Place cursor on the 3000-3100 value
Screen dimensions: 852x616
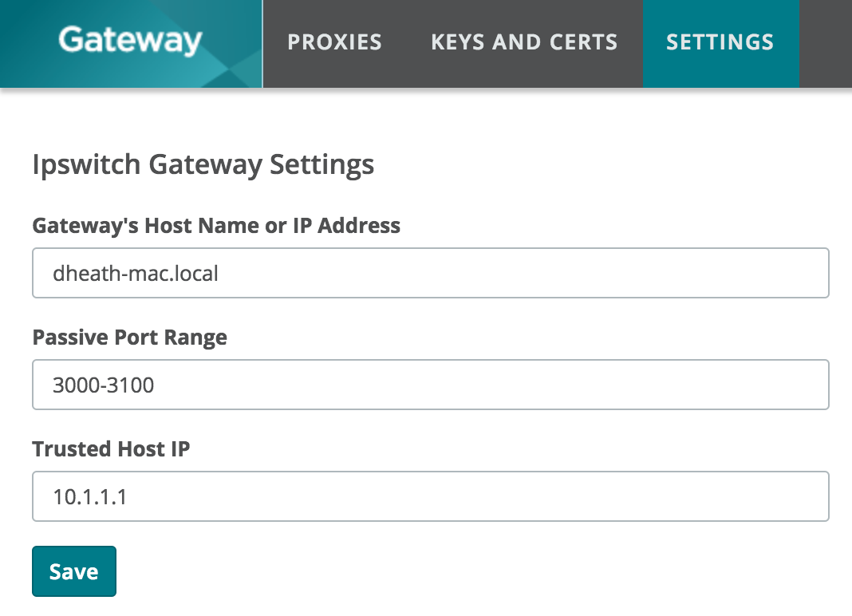click(103, 385)
